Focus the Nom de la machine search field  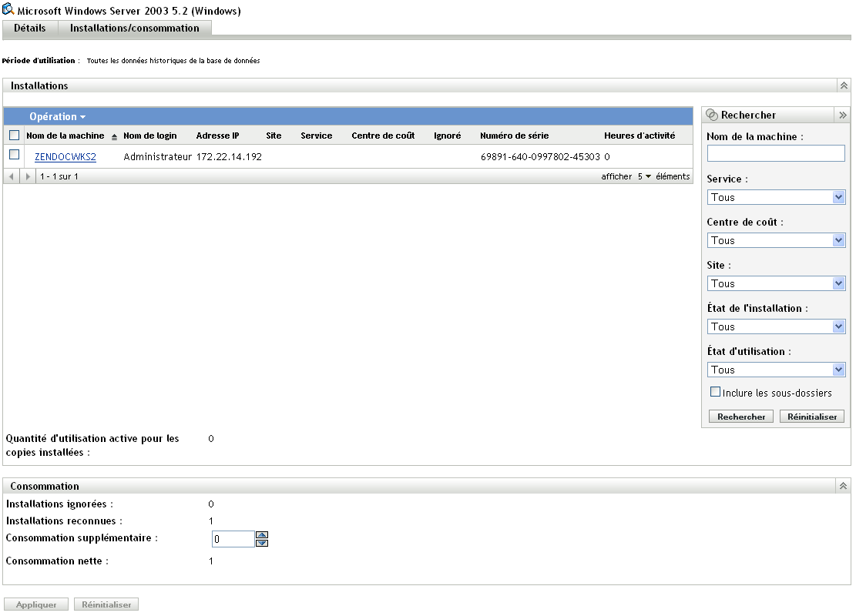[776, 153]
